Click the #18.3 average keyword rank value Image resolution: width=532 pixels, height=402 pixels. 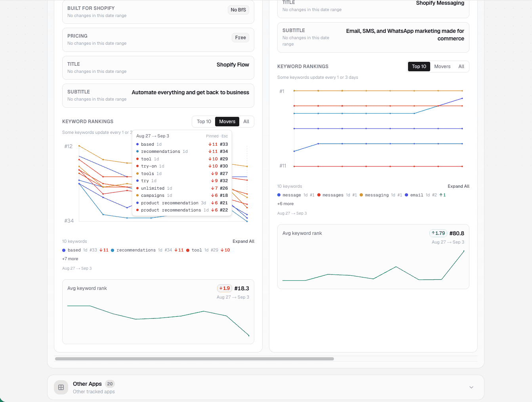click(242, 288)
